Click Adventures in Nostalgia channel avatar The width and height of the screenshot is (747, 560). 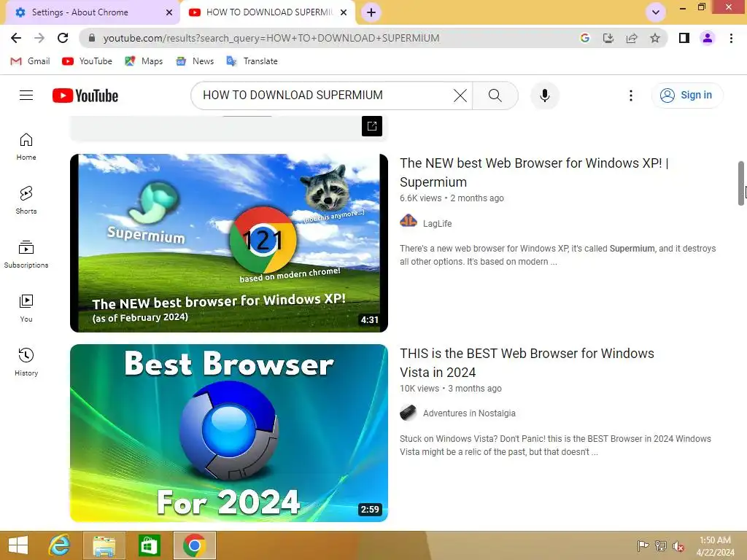tap(409, 413)
